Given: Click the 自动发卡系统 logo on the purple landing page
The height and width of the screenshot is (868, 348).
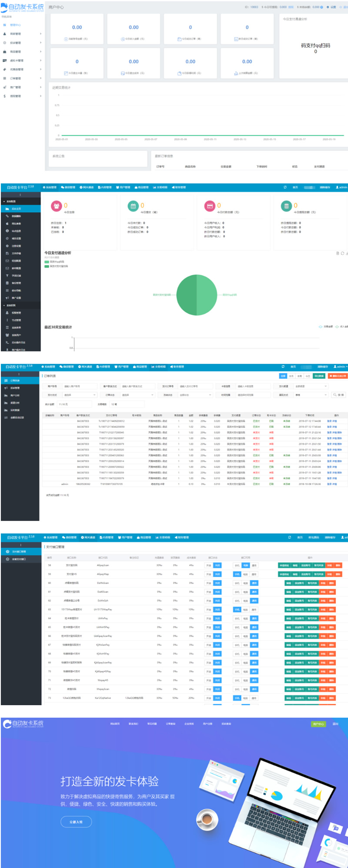Looking at the screenshot, I should (x=23, y=724).
